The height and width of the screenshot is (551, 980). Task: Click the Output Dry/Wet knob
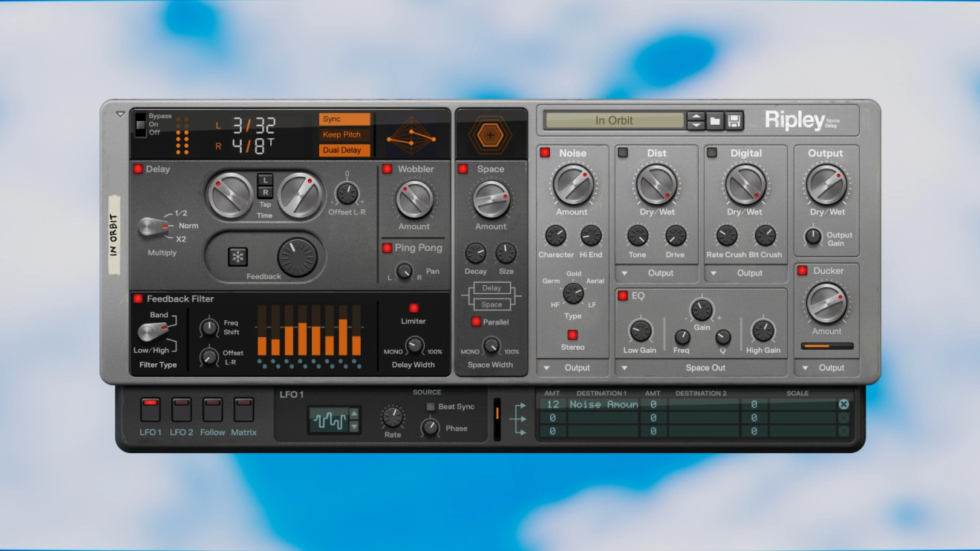(826, 185)
